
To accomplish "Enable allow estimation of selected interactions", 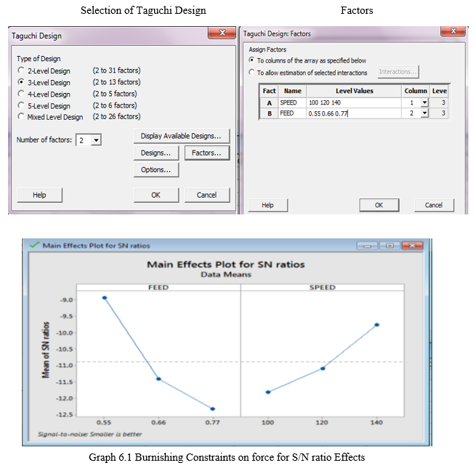I will (x=252, y=72).
